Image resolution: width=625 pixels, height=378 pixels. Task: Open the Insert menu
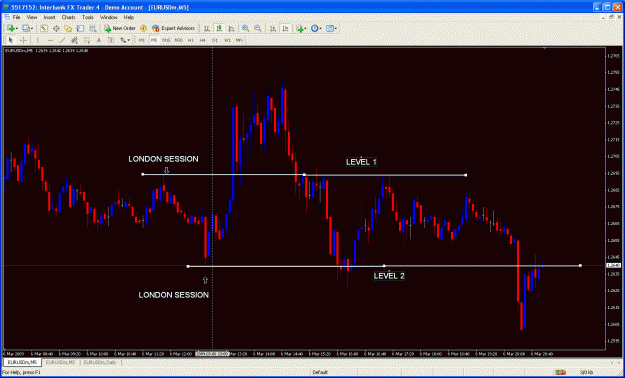49,18
